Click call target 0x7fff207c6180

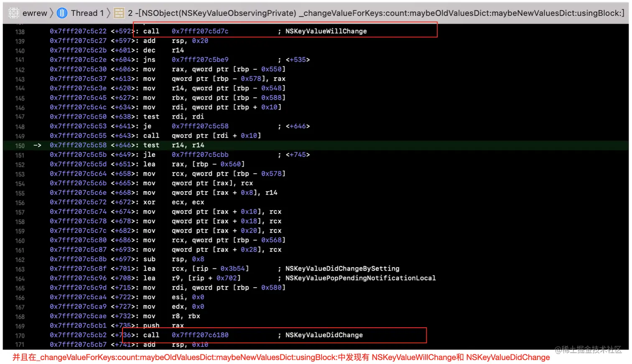[200, 335]
